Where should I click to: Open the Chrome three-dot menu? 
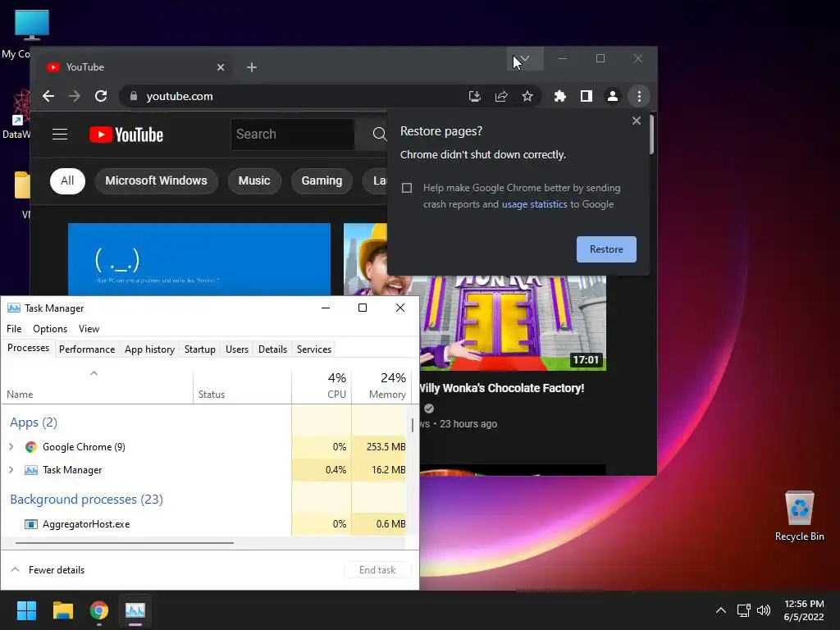point(639,96)
